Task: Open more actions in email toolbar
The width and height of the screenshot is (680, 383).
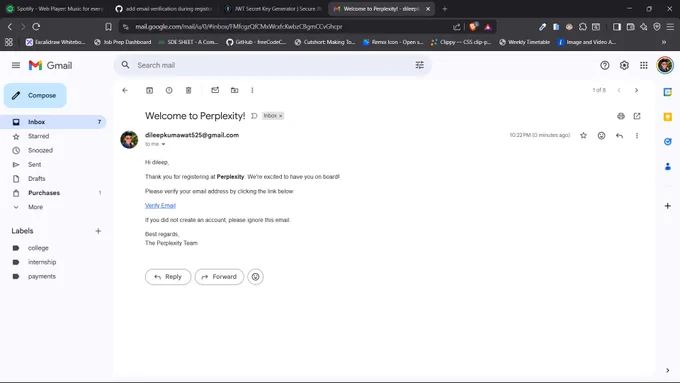Action: coord(252,90)
